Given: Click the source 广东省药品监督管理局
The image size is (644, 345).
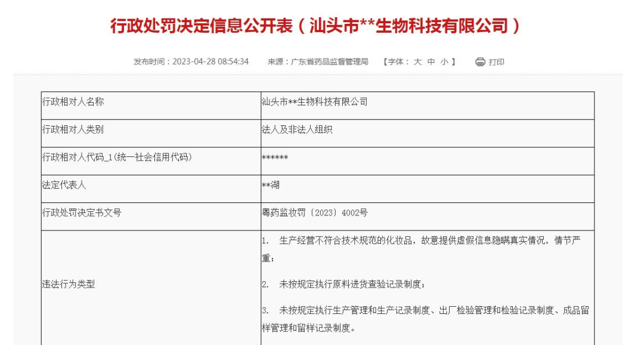Looking at the screenshot, I should pyautogui.click(x=329, y=61).
